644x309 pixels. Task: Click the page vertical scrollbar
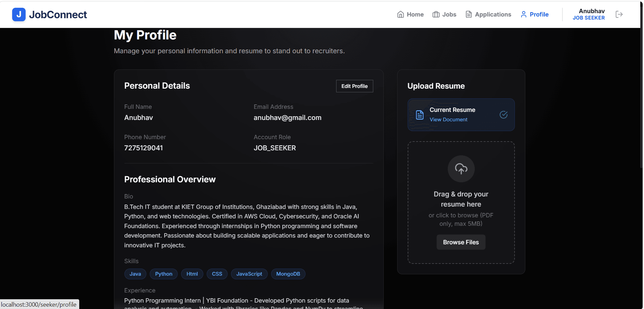642,84
